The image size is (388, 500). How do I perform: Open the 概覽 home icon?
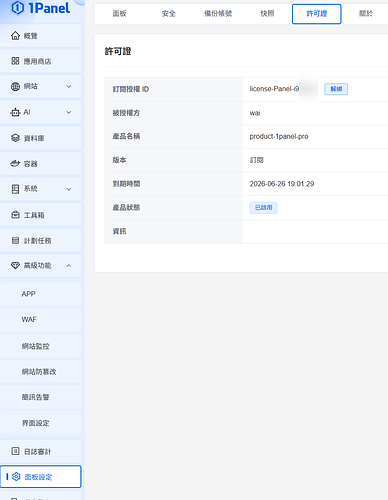[15, 35]
